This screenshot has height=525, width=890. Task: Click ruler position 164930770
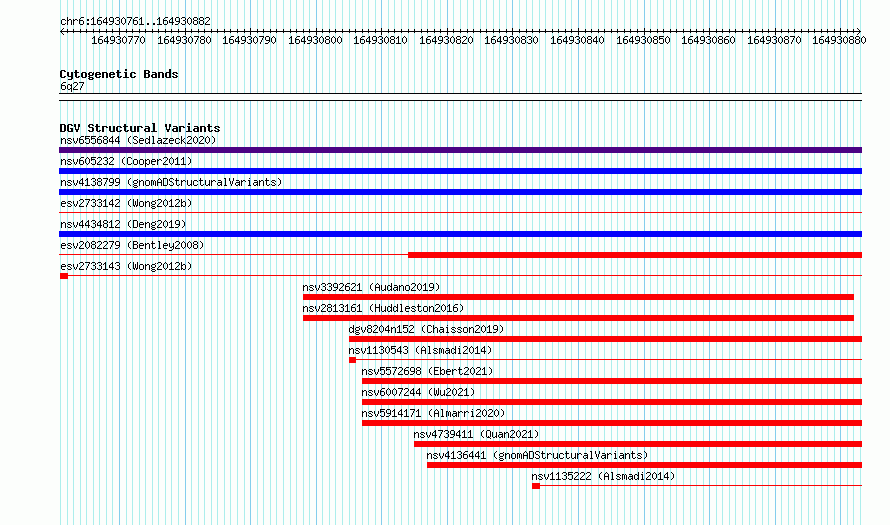pos(118,40)
